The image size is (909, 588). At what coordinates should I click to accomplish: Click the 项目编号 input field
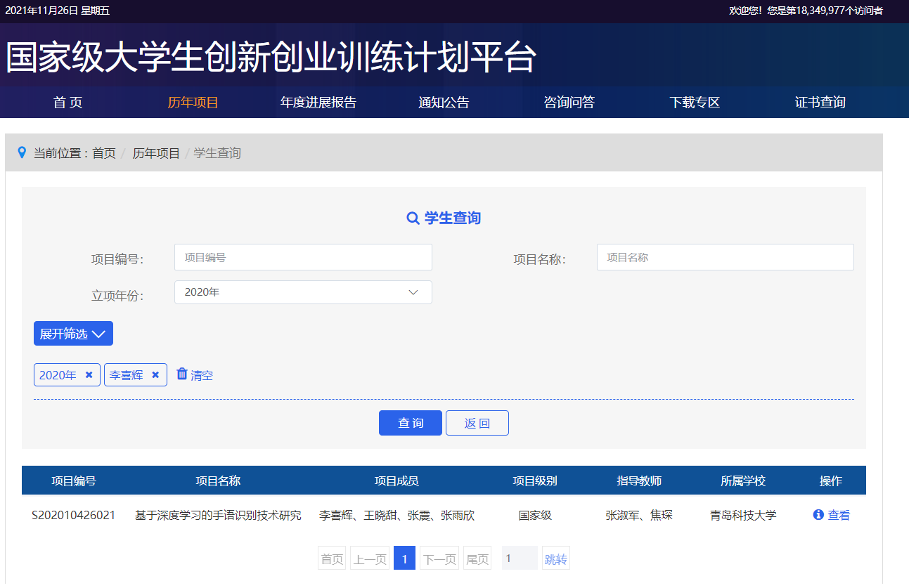pyautogui.click(x=303, y=258)
